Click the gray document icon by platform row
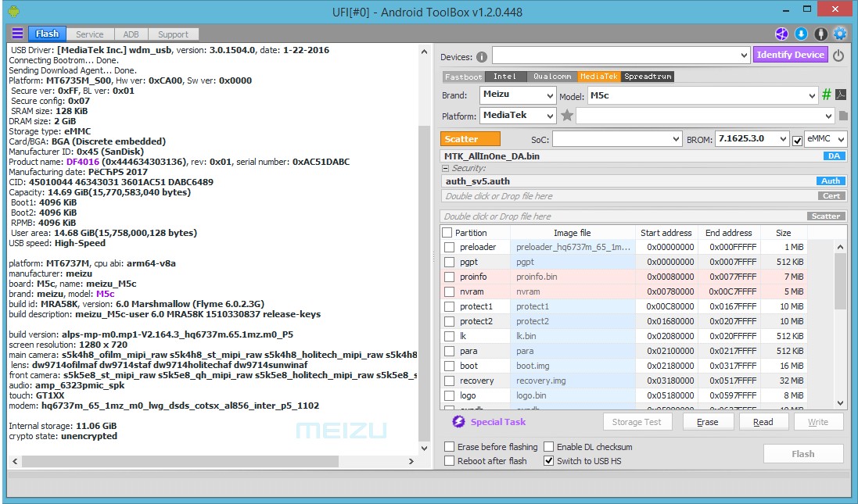The image size is (858, 504). [x=843, y=116]
